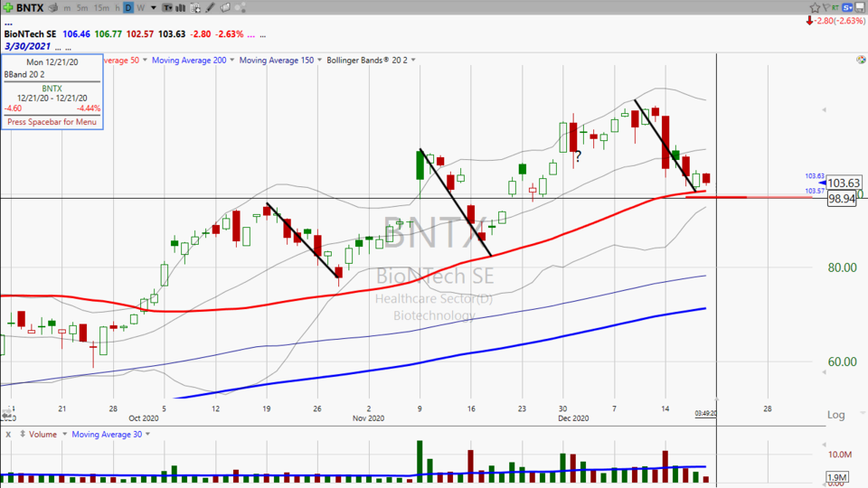Select the 5m timeframe
The image size is (868, 488).
point(82,8)
